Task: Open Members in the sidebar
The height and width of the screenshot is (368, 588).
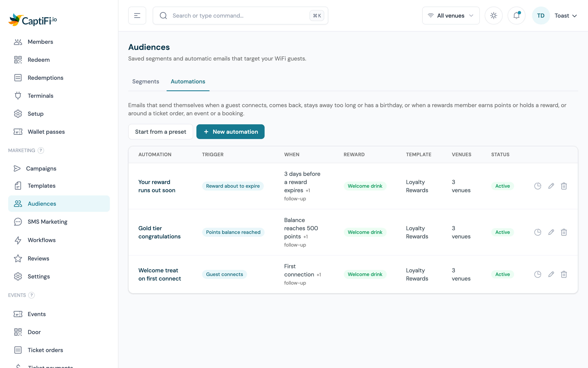Action: (x=59, y=42)
